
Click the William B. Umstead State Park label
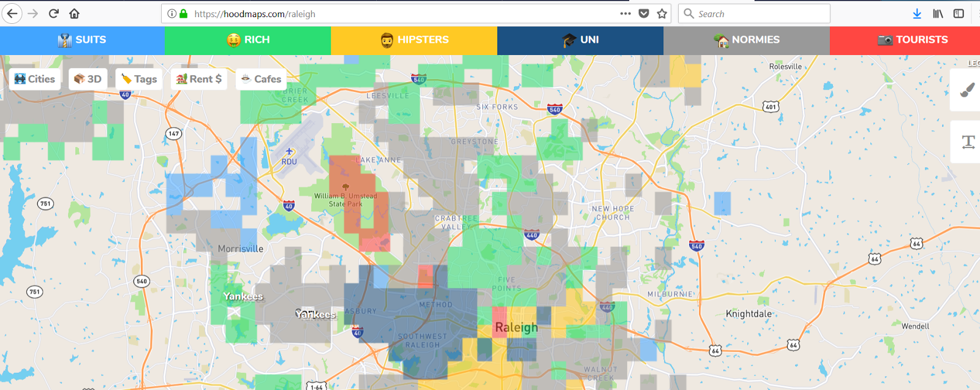point(345,200)
